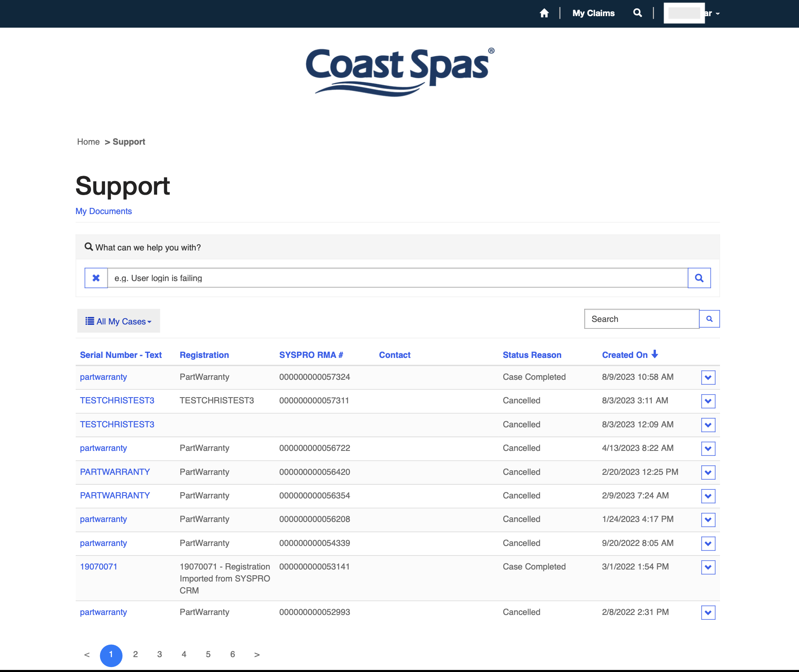799x672 pixels.
Task: Open partwarranty case with RMA 000000000057324
Action: coord(103,377)
